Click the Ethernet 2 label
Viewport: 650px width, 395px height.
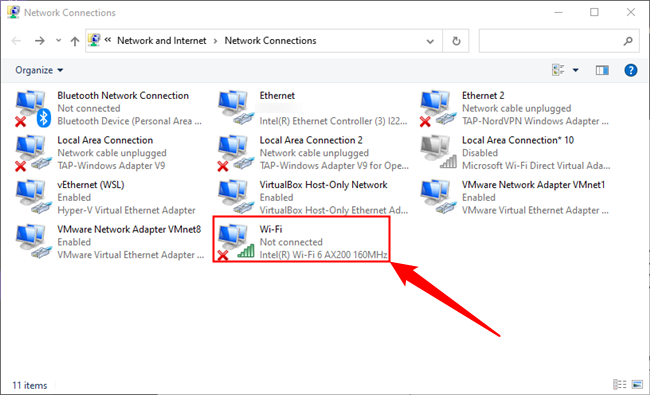click(483, 96)
